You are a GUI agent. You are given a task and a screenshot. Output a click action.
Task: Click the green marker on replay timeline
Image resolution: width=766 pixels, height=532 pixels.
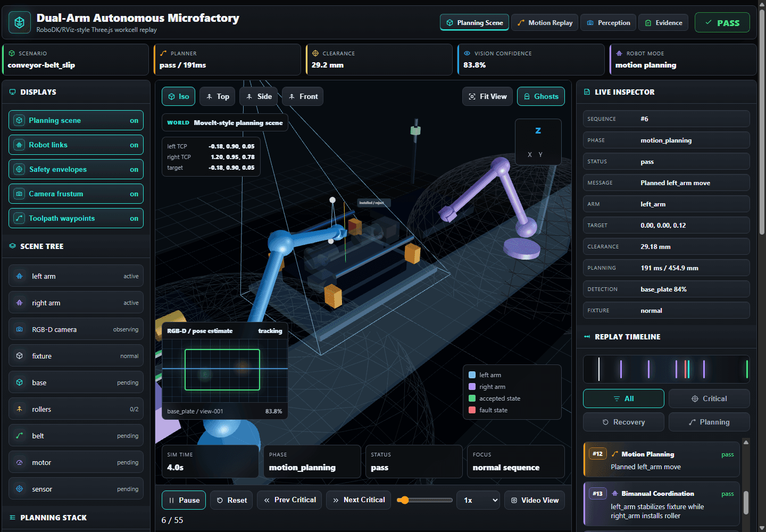coord(747,369)
